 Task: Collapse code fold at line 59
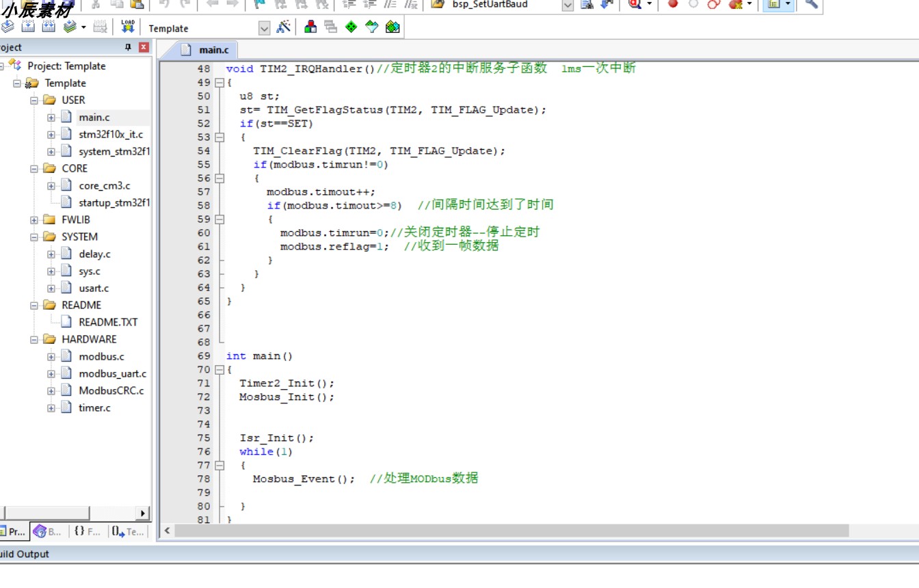(x=219, y=219)
